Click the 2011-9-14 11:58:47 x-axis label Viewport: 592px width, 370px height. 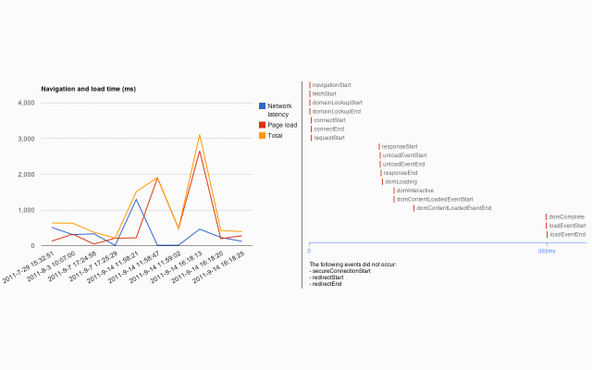coord(134,267)
